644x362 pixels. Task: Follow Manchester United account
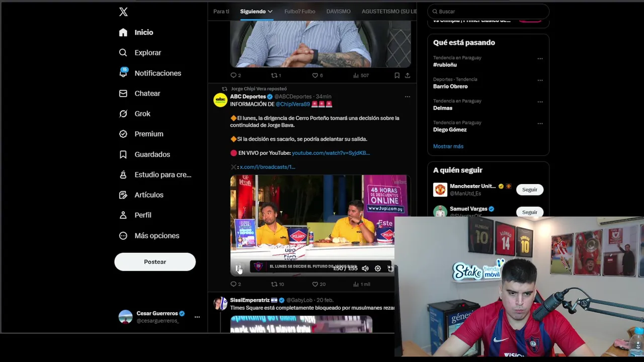click(529, 190)
